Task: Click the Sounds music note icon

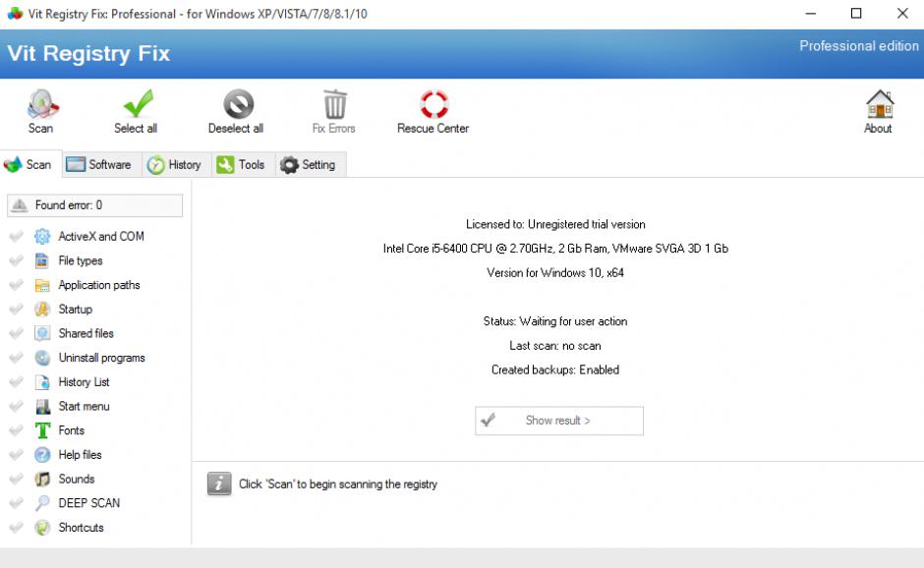Action: tap(42, 479)
